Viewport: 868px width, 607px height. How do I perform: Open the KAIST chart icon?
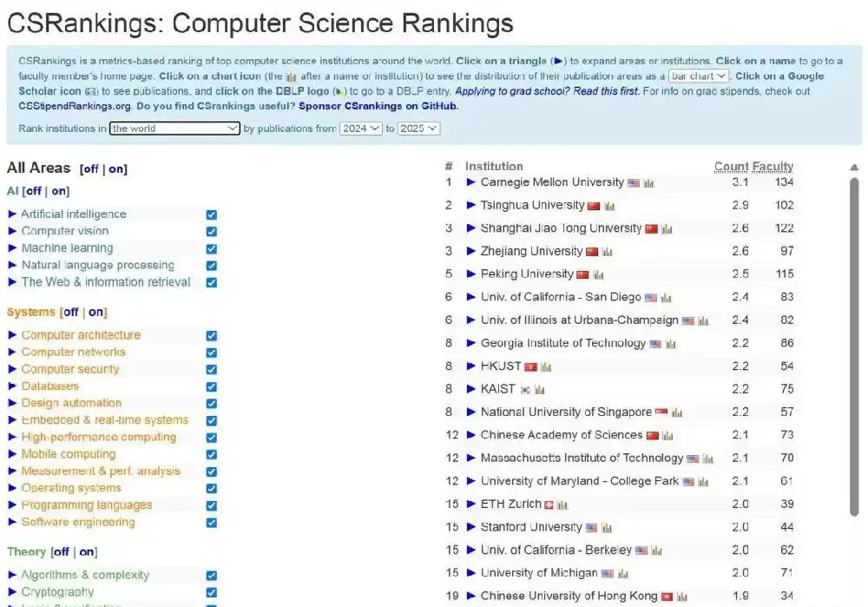540,391
